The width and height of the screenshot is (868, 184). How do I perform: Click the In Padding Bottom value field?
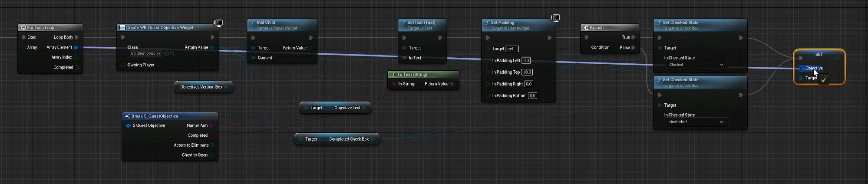pos(532,96)
